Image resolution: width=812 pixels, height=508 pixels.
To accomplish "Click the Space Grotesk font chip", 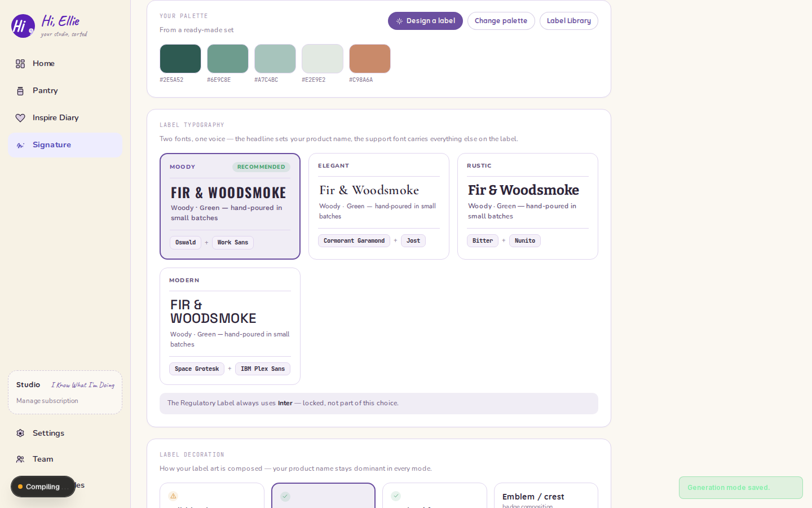I will click(x=197, y=369).
